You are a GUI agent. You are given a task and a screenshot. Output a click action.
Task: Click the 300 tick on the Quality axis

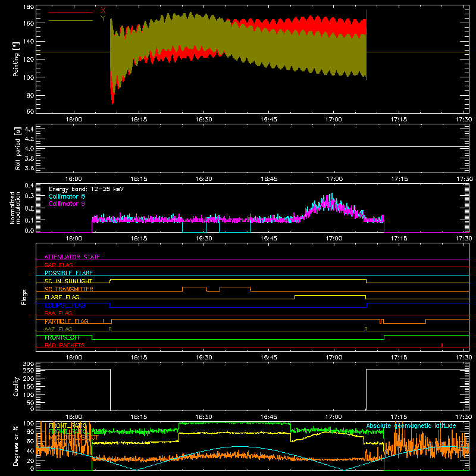click(x=29, y=364)
